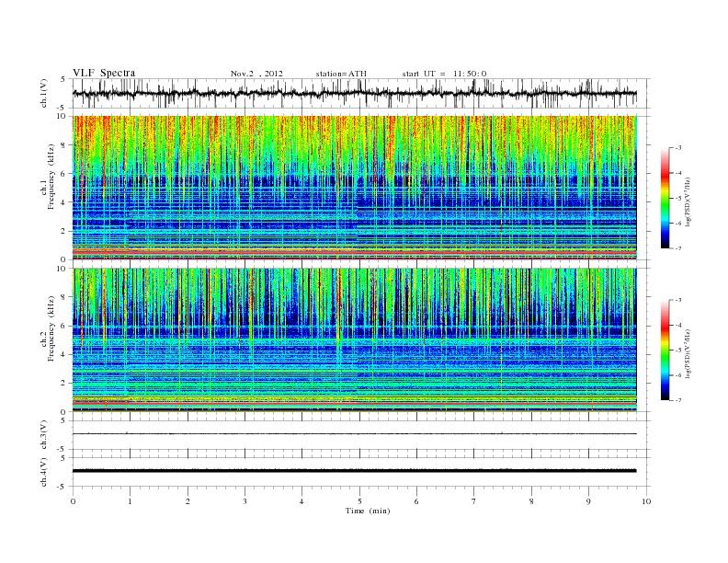Click time axis tick label 4
The width and height of the screenshot is (728, 563).
pos(301,501)
